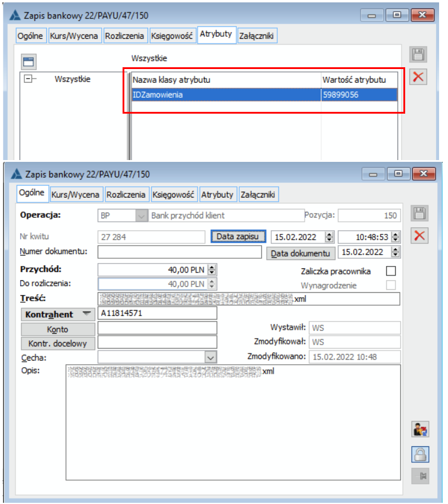Expand the Cecha combo box

pos(210,357)
